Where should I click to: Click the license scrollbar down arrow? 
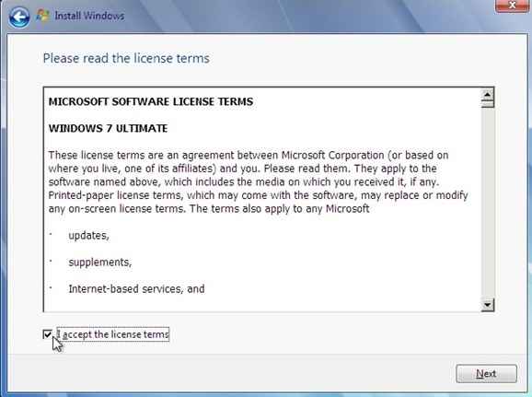(x=488, y=305)
